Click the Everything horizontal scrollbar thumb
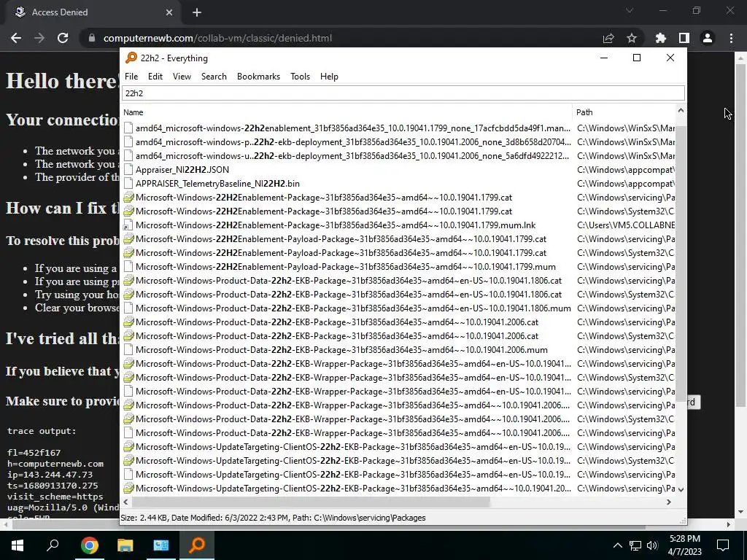The width and height of the screenshot is (747, 560). pyautogui.click(x=311, y=502)
